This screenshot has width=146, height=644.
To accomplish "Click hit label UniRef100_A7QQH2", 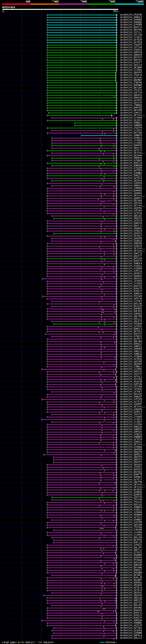I will 131,161.
